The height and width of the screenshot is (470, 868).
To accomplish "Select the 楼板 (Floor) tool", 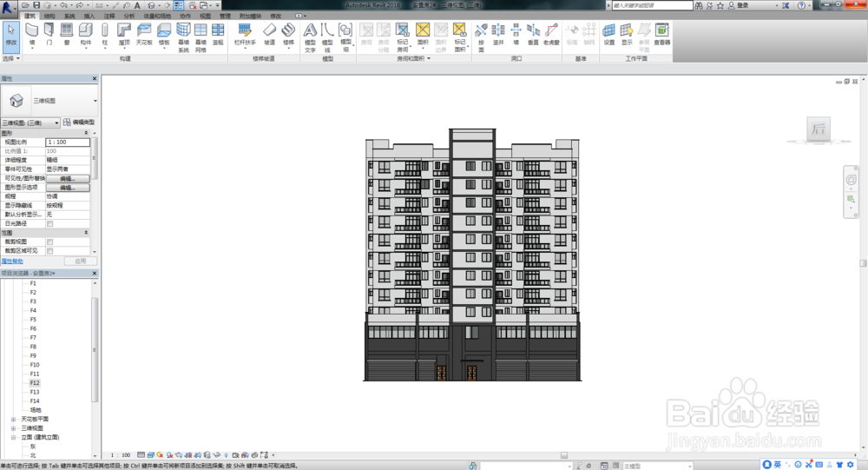I will tap(164, 35).
